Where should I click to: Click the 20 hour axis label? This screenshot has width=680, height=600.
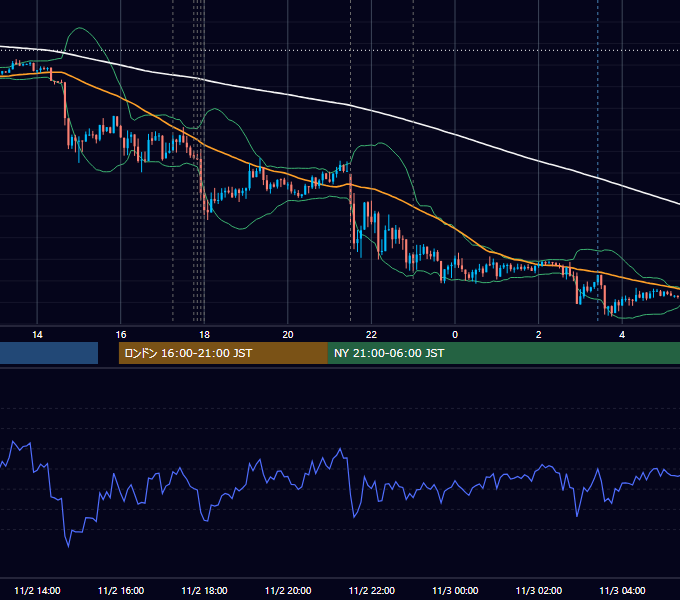tap(288, 335)
